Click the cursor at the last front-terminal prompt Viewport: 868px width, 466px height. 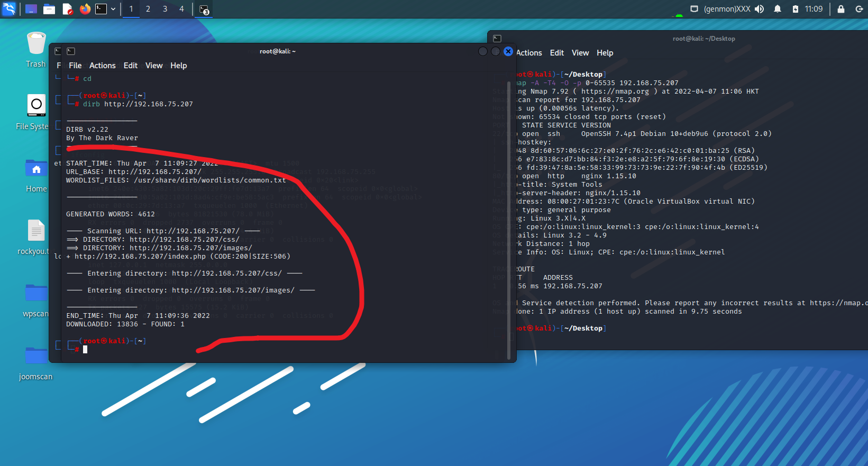click(x=85, y=350)
